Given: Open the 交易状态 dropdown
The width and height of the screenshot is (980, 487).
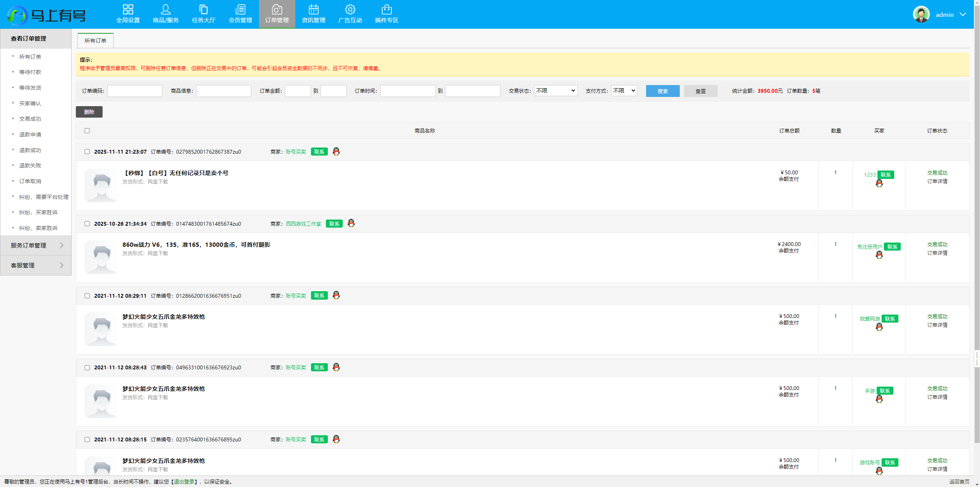Looking at the screenshot, I should (555, 91).
